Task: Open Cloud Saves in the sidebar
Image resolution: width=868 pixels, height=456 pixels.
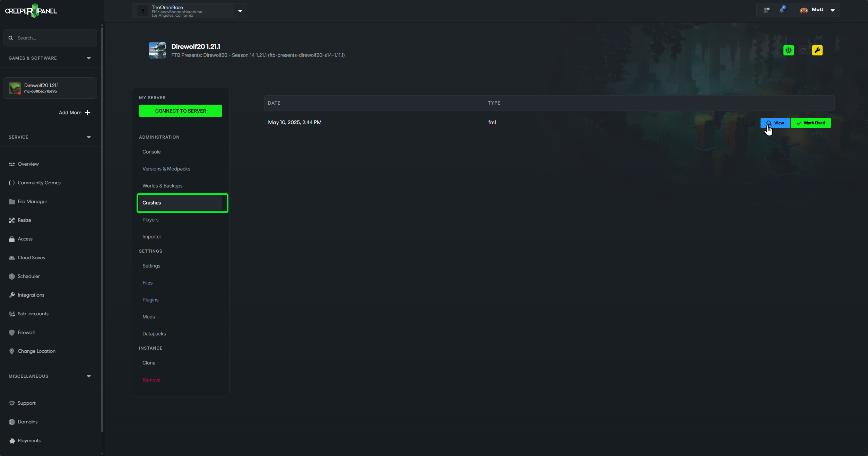Action: point(31,257)
